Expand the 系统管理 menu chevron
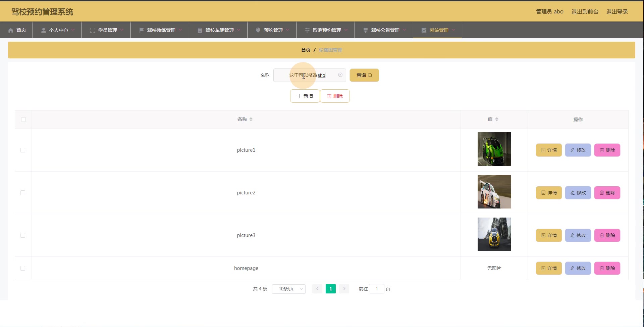Screen dimensions: 644x327 pos(453,30)
